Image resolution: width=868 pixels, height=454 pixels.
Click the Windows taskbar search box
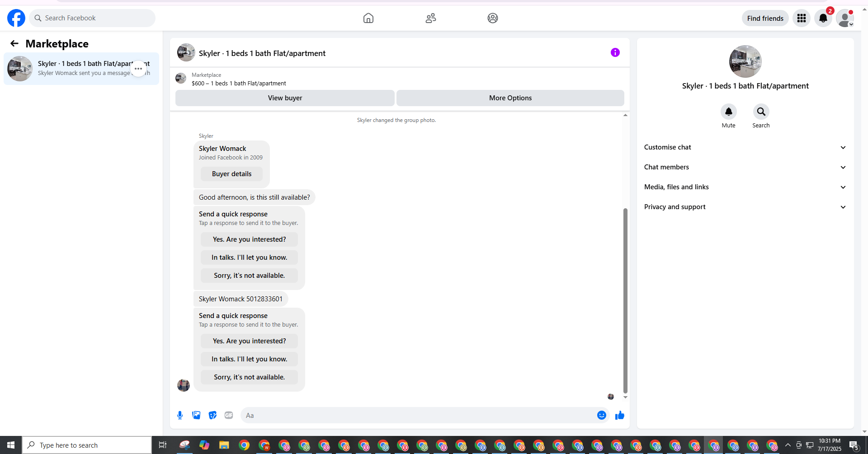pyautogui.click(x=87, y=445)
